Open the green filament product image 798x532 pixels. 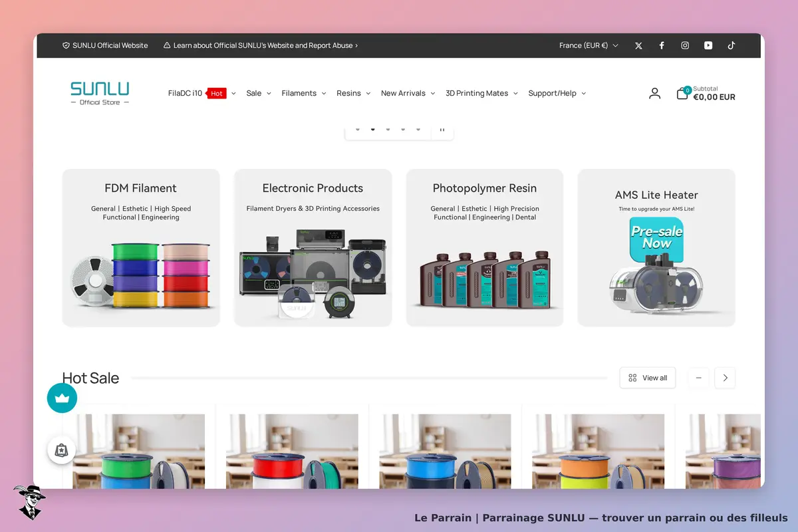tap(138, 452)
